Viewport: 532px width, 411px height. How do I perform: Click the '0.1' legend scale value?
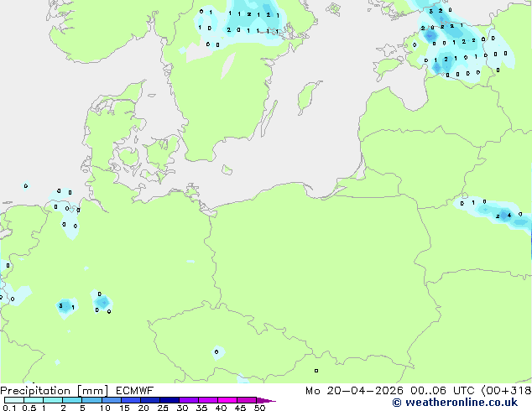tap(9, 408)
